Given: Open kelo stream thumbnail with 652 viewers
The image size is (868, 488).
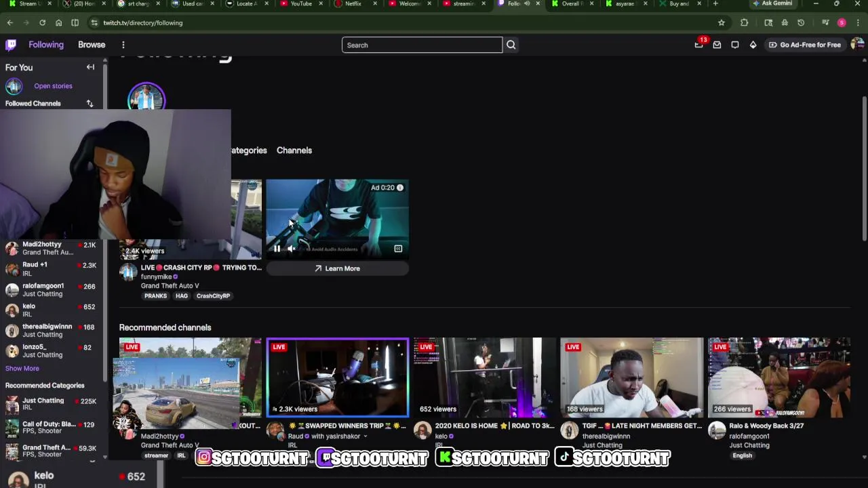Looking at the screenshot, I should click(485, 378).
